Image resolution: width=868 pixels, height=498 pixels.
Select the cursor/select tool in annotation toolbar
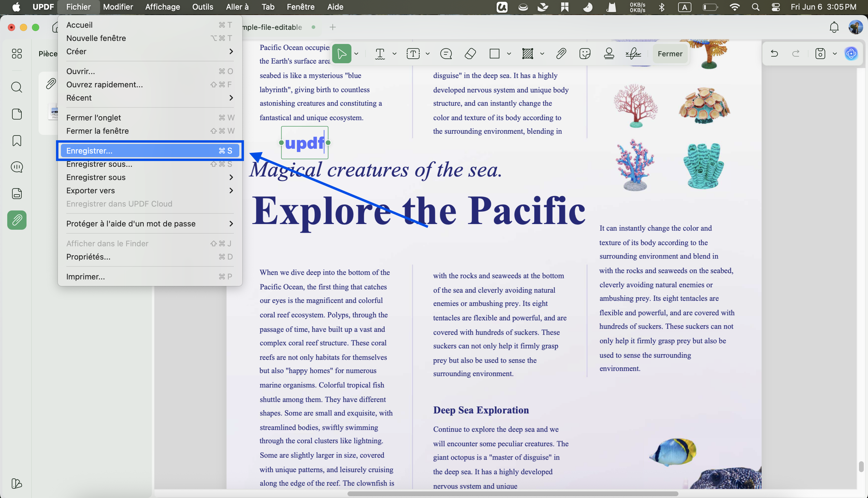pos(341,54)
